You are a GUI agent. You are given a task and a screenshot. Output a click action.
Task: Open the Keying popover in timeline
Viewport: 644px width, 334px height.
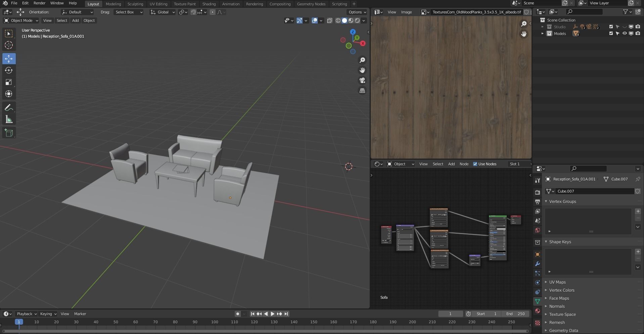click(48, 314)
